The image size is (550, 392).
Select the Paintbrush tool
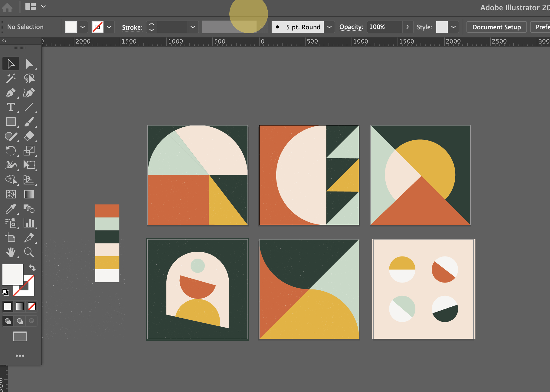click(x=29, y=122)
